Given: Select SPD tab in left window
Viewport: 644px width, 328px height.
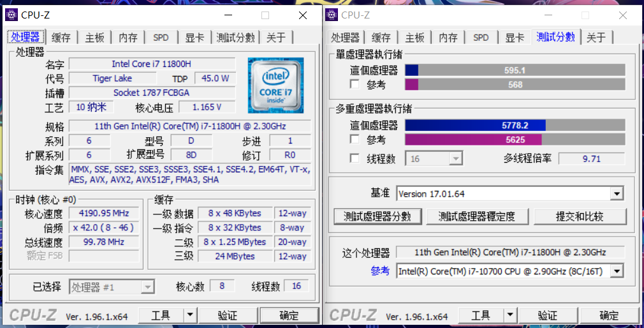Looking at the screenshot, I should pos(161,38).
